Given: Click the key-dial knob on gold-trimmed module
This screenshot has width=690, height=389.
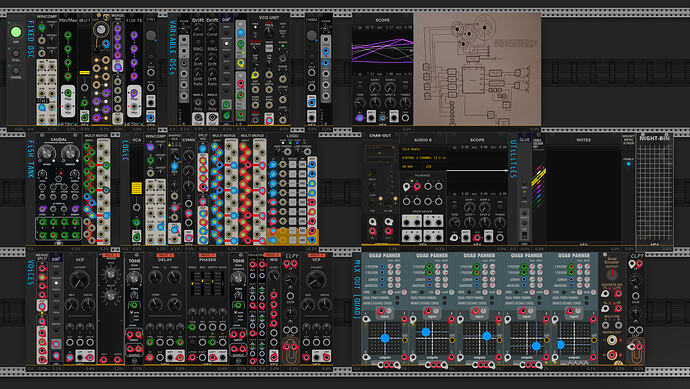Looking at the screenshot, I should (x=101, y=29).
